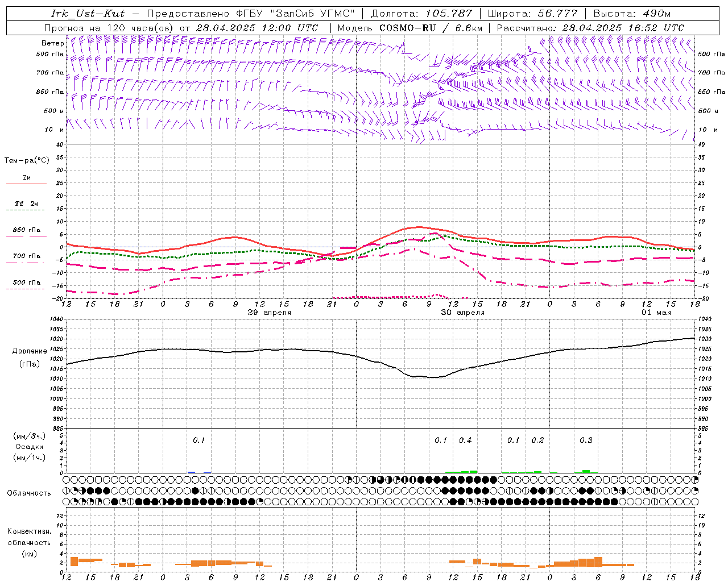Select the provider text "ЗапСиб УГМС"
728x582 pixels.
(312, 14)
